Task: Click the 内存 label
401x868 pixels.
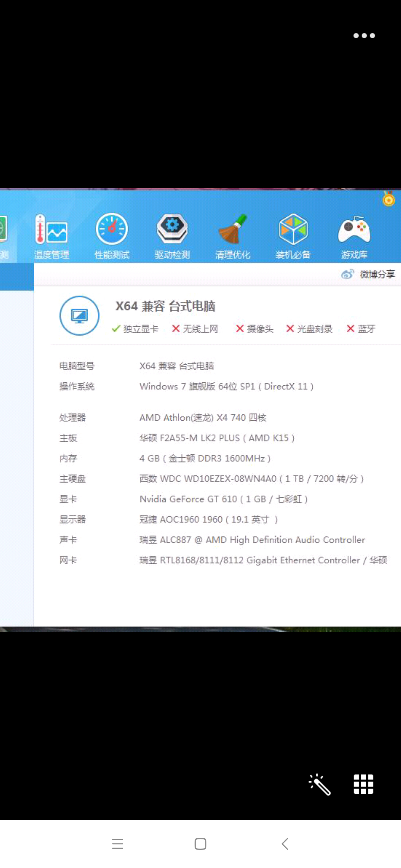Action: (x=68, y=458)
